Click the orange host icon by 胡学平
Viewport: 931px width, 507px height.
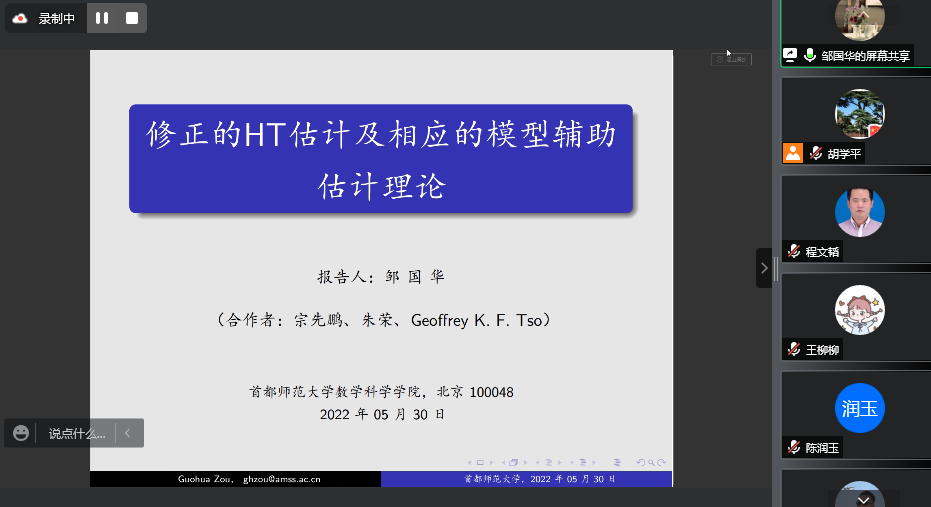coord(793,153)
